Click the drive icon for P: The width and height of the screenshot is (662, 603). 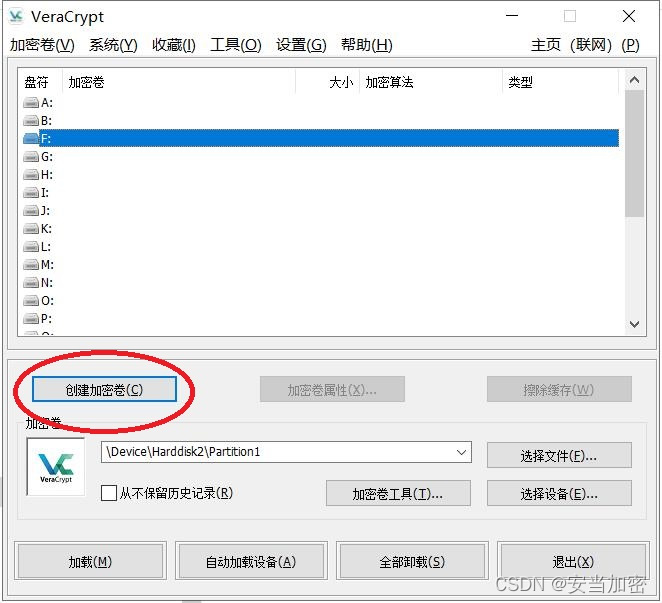31,318
